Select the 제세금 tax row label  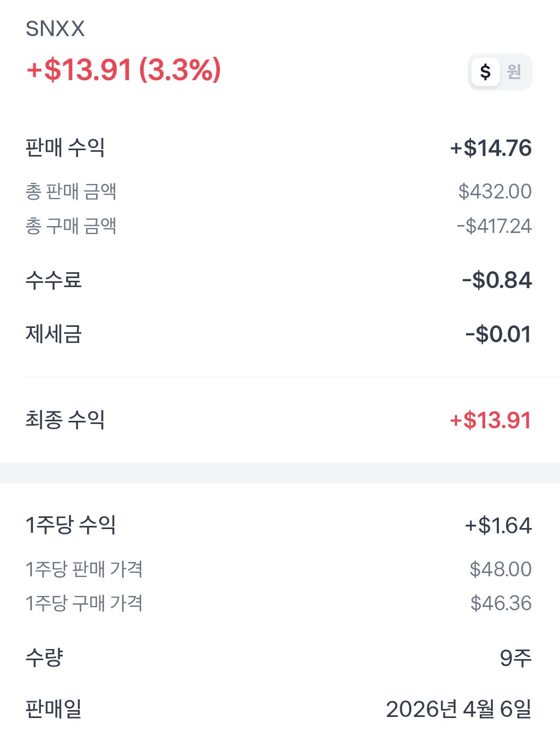54,334
